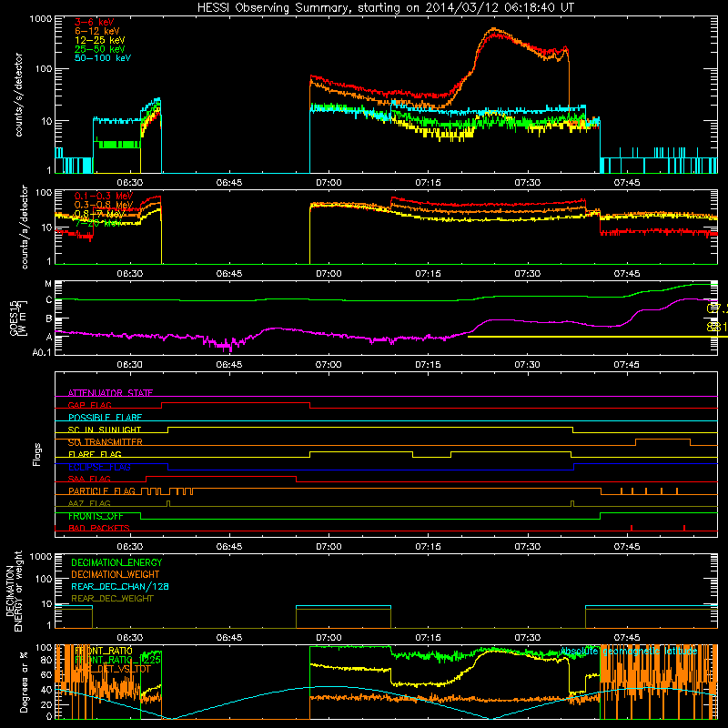Click 06:45 time label under GOES panel
This screenshot has width=728, height=728.
point(229,365)
